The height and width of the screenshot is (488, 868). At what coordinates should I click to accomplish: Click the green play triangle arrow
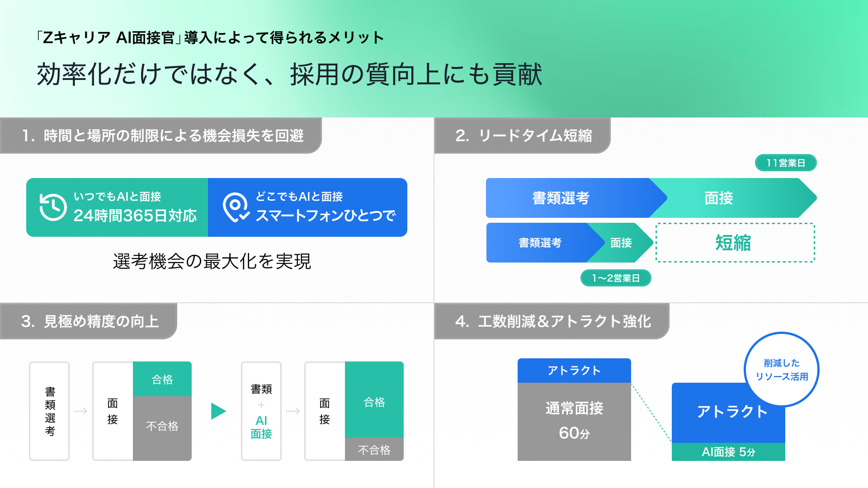218,411
